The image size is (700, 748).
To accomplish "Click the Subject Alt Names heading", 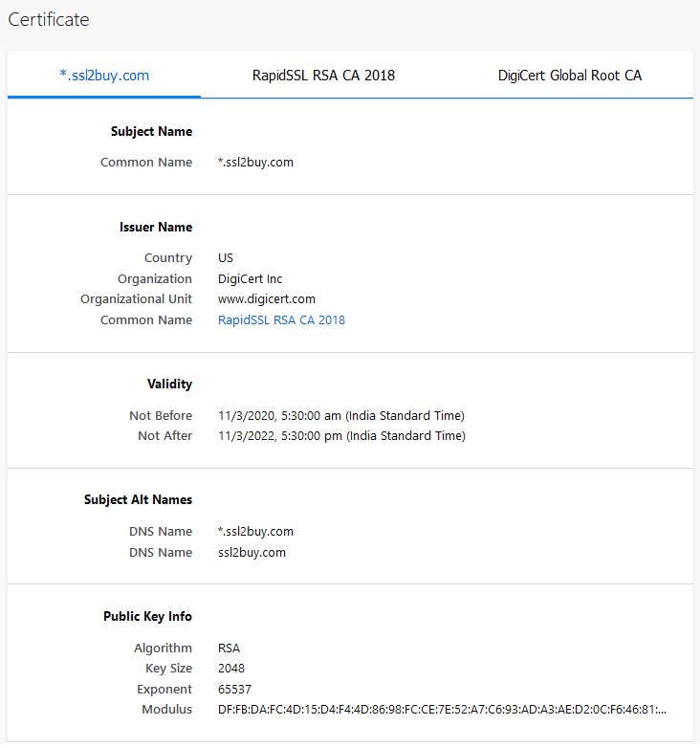I will pos(139,500).
